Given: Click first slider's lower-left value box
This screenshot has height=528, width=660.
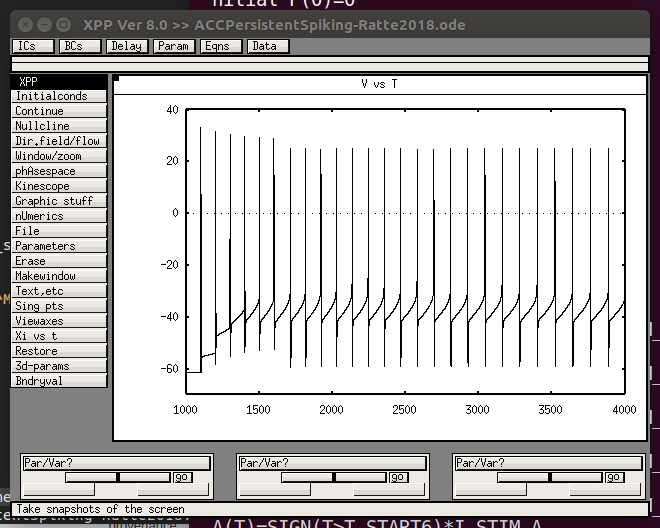Looking at the screenshot, I should pos(59,489).
